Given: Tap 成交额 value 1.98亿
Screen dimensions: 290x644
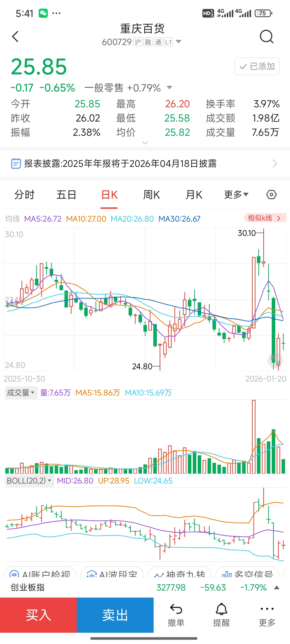Looking at the screenshot, I should (x=266, y=118).
